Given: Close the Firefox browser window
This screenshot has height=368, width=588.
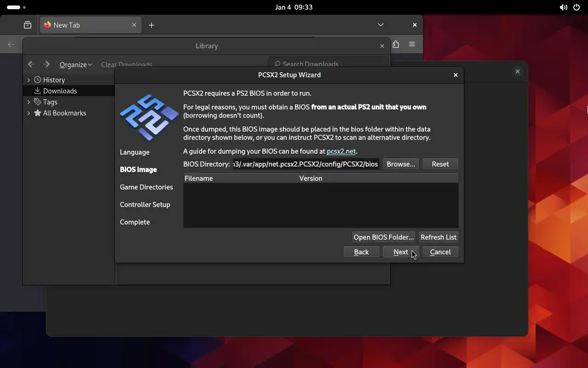Looking at the screenshot, I should [x=414, y=25].
